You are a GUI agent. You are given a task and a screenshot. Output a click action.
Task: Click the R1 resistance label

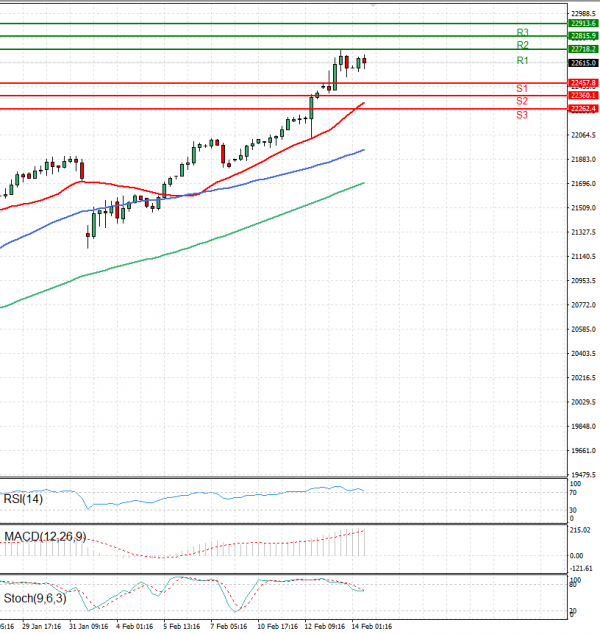pyautogui.click(x=522, y=61)
